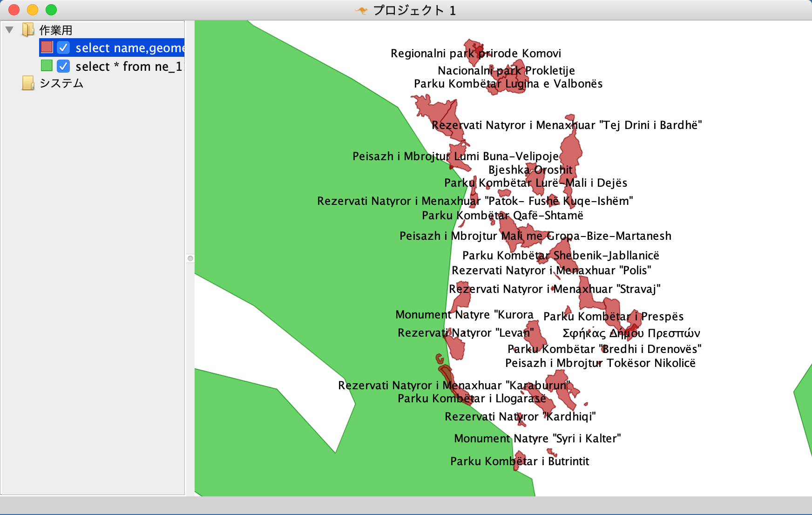Open the red style swatch of the select name,geome layer
Image resolution: width=812 pixels, height=515 pixels.
[x=47, y=47]
